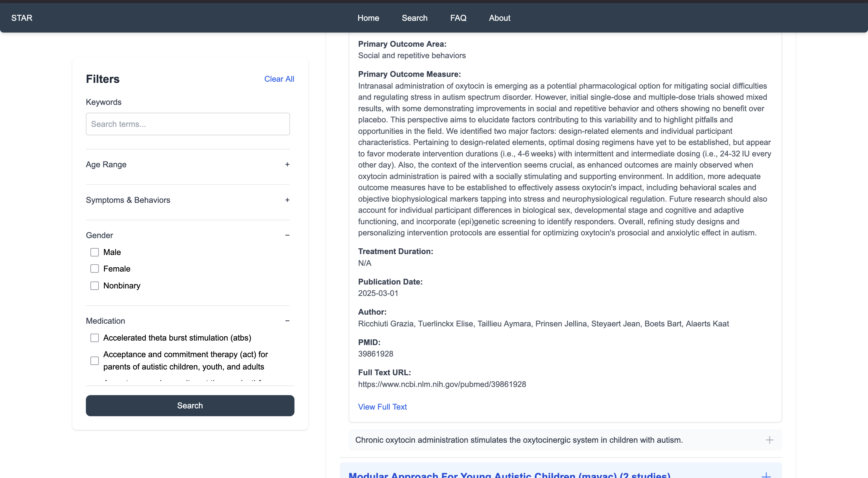
Task: Open View Full Text link
Action: click(382, 407)
